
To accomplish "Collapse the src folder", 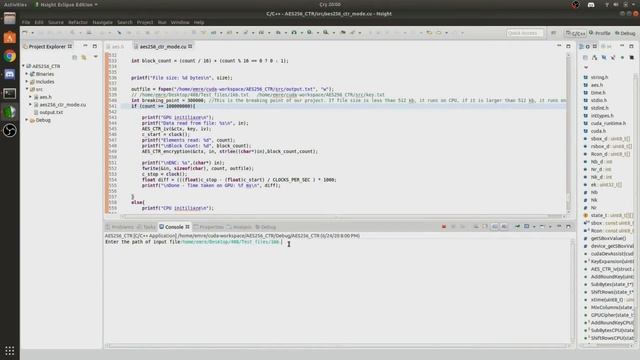I will (27, 89).
